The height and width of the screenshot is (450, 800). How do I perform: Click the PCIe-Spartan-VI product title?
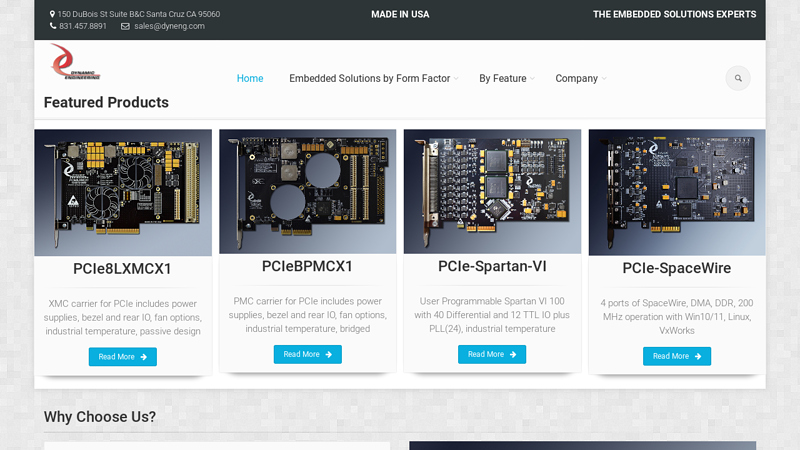click(492, 266)
